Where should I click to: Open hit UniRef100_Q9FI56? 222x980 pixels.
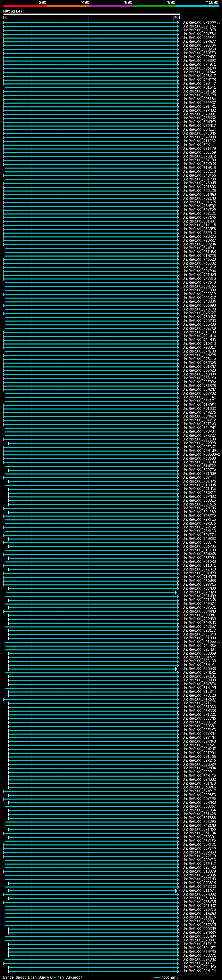199,26
